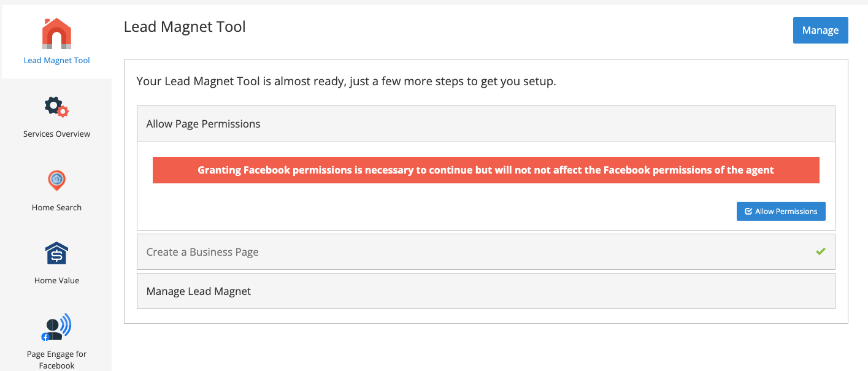The image size is (868, 371).
Task: Select the Home Search map pin icon
Action: click(x=56, y=180)
